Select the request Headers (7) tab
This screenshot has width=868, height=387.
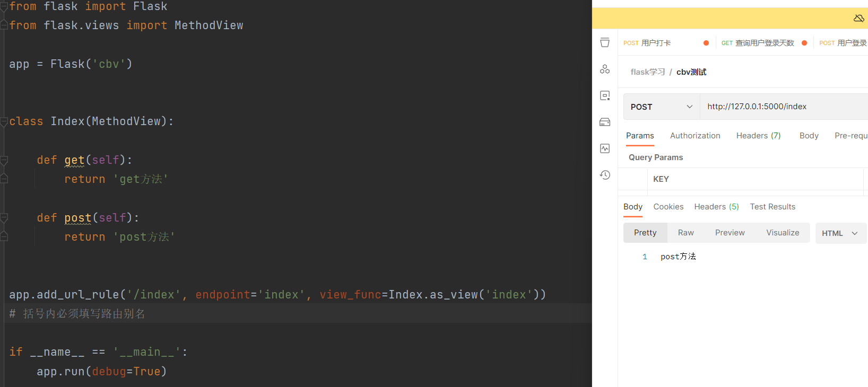[758, 136]
